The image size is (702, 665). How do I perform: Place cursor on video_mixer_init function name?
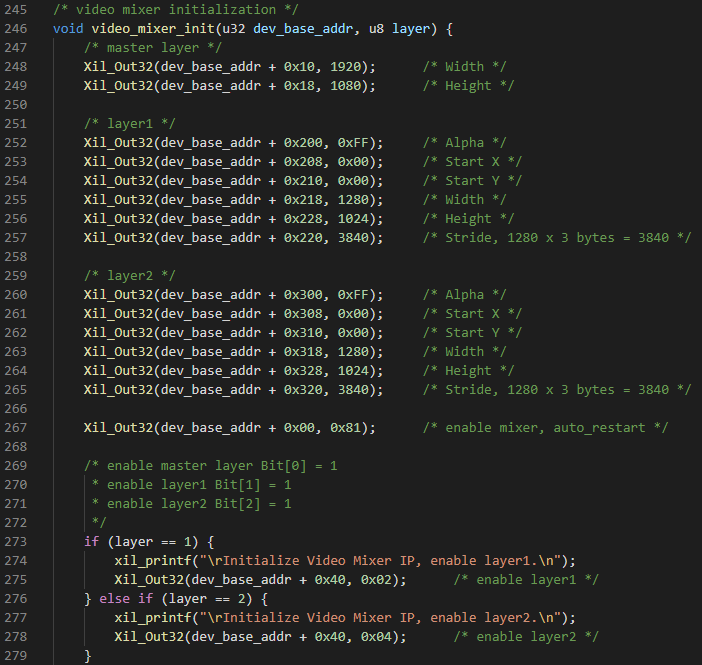154,29
